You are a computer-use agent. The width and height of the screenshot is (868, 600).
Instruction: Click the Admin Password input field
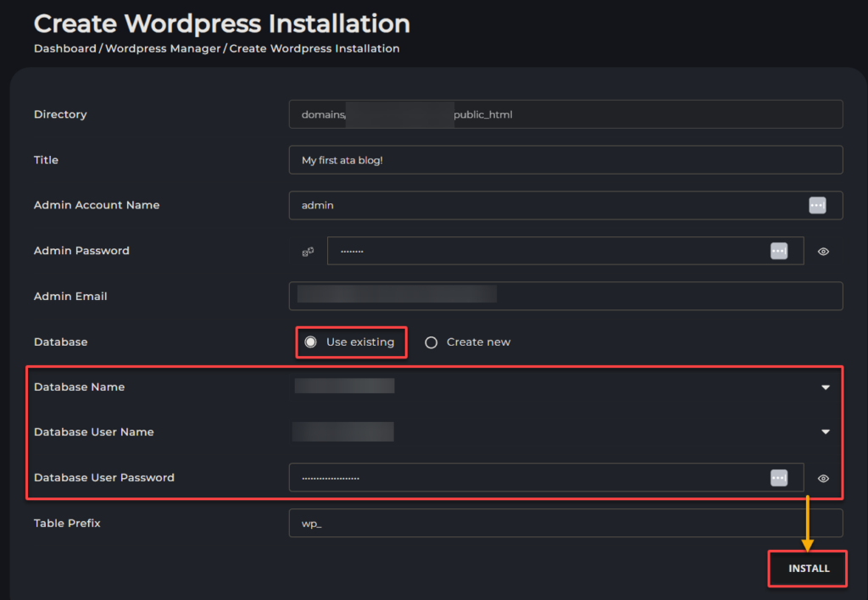tap(542, 251)
